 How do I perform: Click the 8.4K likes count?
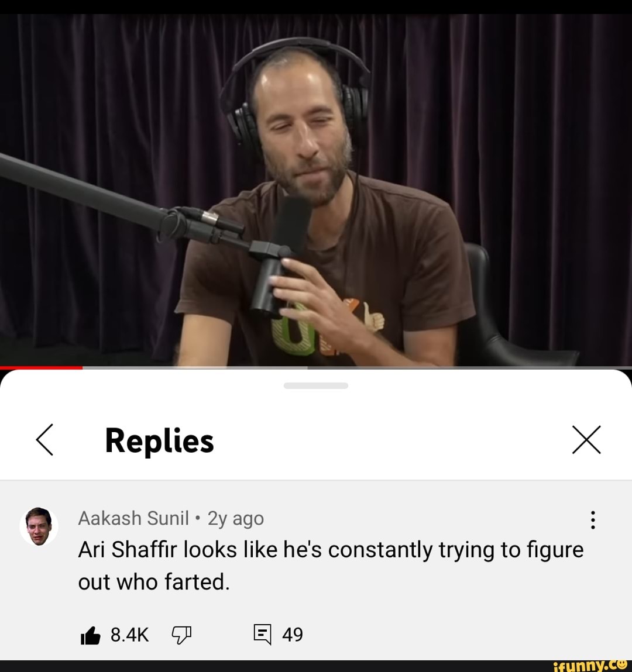[129, 635]
